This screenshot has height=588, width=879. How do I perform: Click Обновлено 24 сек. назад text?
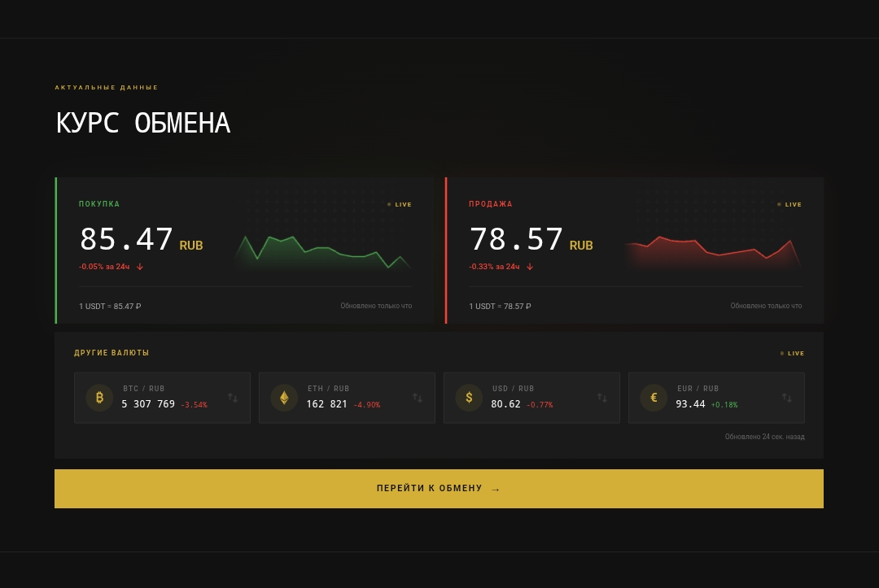pos(764,437)
